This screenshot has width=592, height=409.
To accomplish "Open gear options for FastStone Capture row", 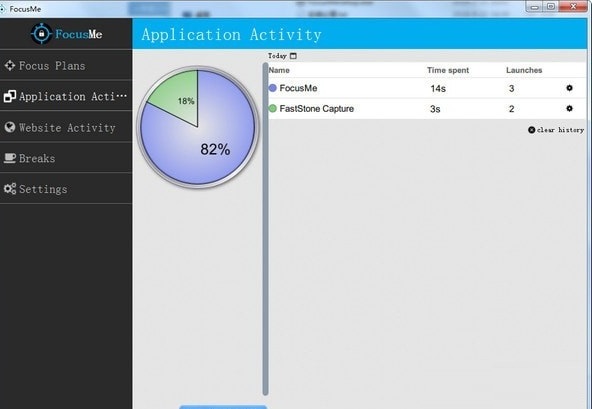I will [569, 108].
